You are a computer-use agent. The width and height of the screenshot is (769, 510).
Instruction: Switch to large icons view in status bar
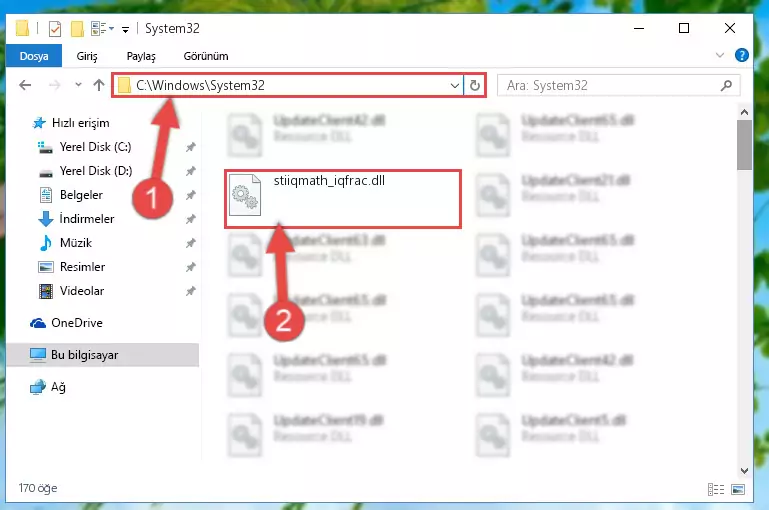tap(738, 489)
